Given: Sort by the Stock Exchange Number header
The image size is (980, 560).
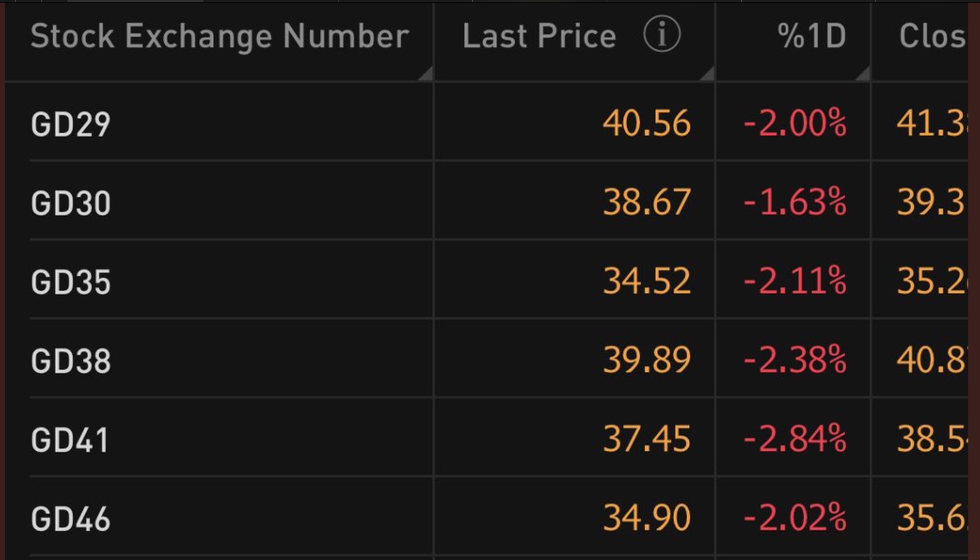Looking at the screenshot, I should tap(220, 36).
